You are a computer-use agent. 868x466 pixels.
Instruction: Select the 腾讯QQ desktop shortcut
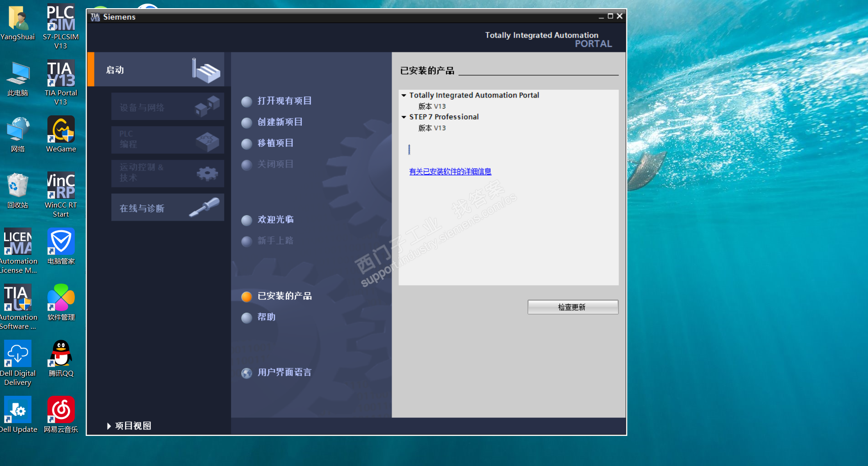(x=61, y=359)
